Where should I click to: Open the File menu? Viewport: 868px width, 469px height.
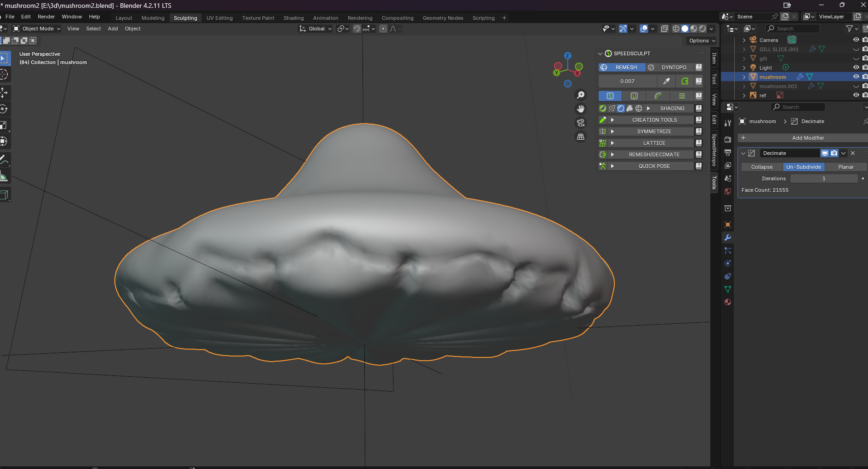pyautogui.click(x=10, y=17)
